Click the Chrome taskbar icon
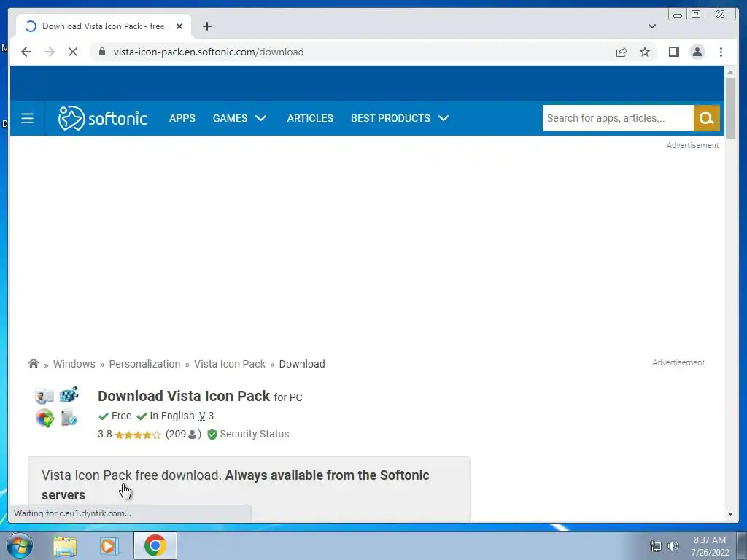This screenshot has width=747, height=560. click(x=155, y=545)
